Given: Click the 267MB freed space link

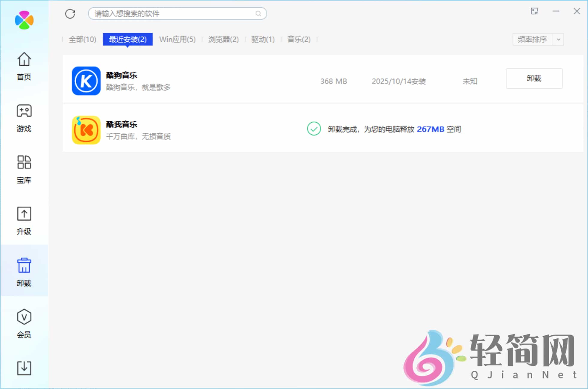Looking at the screenshot, I should tap(431, 129).
